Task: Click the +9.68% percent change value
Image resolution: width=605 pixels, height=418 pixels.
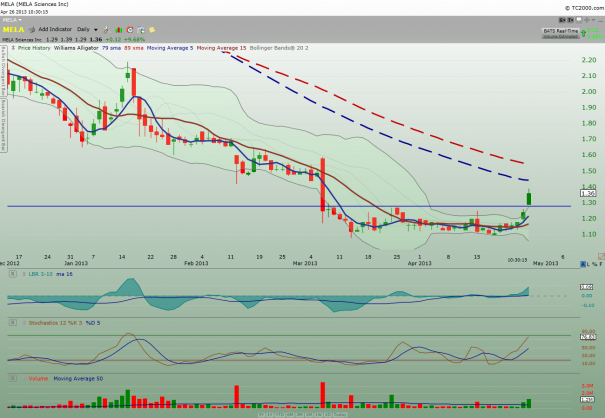Action: (x=135, y=39)
